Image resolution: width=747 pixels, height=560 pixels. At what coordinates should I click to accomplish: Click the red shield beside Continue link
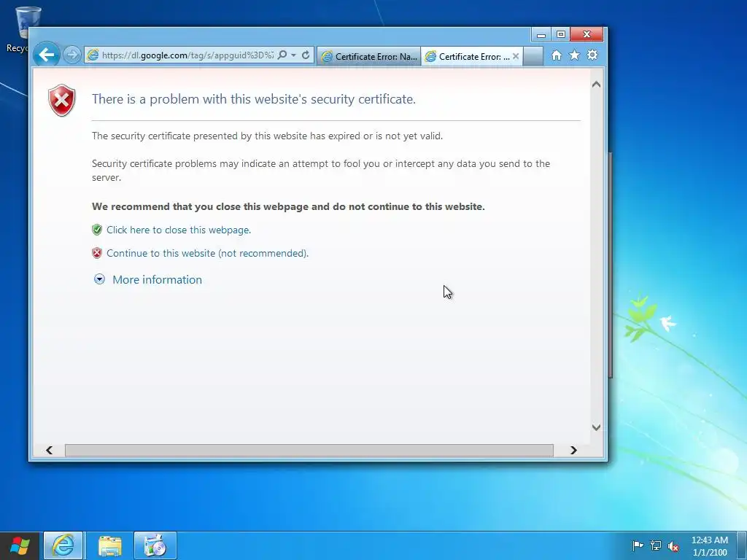click(x=97, y=253)
